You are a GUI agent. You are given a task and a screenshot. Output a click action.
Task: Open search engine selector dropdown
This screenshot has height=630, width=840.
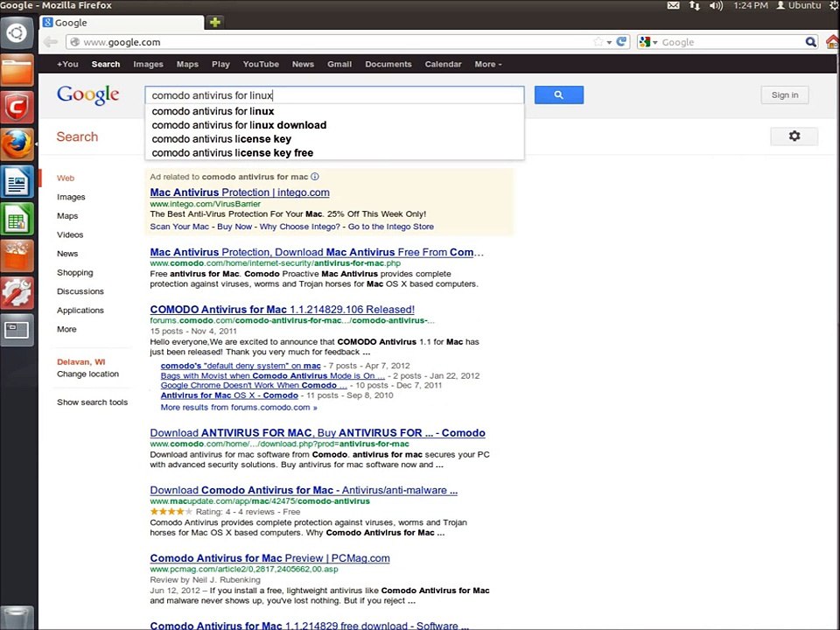(x=648, y=42)
